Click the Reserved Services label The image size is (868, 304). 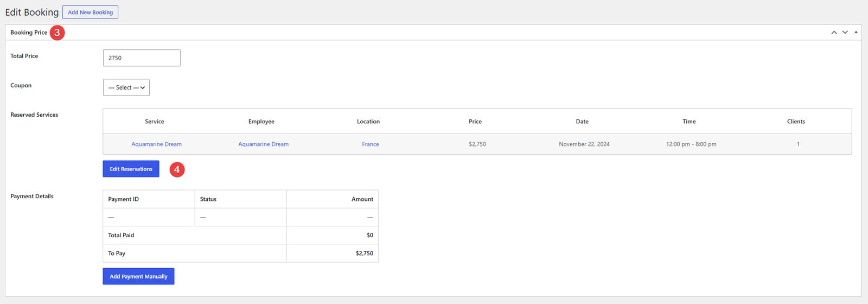(34, 115)
